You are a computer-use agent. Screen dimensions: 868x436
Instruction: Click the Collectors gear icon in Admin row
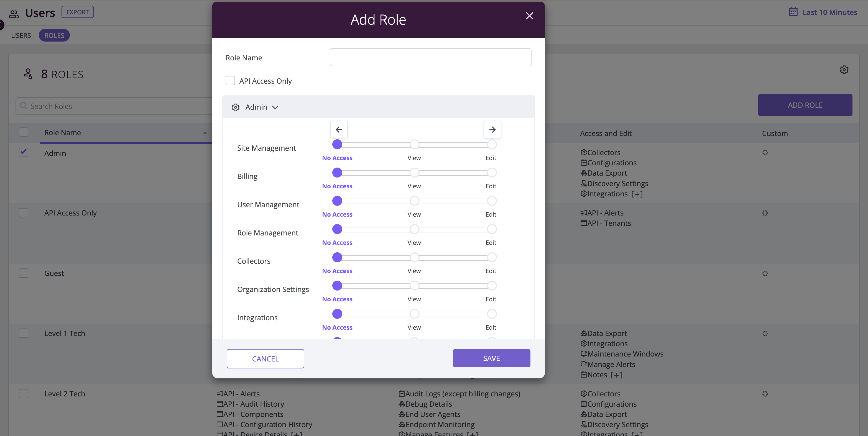(584, 153)
